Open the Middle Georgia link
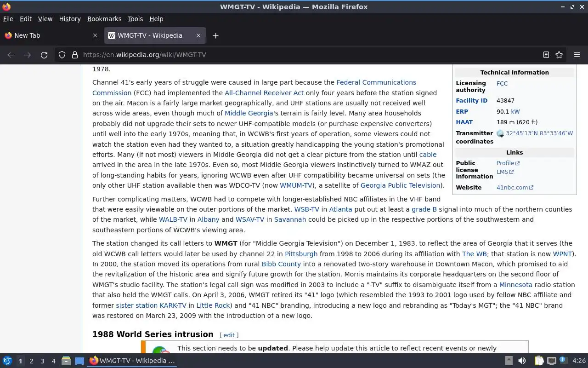Screen dimensions: 588x368 (x=249, y=113)
